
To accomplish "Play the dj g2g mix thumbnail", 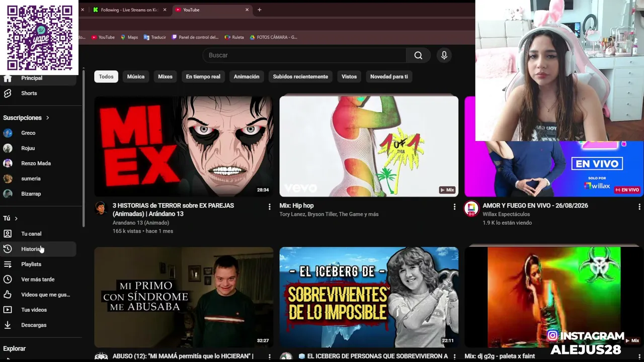I will tap(554, 297).
